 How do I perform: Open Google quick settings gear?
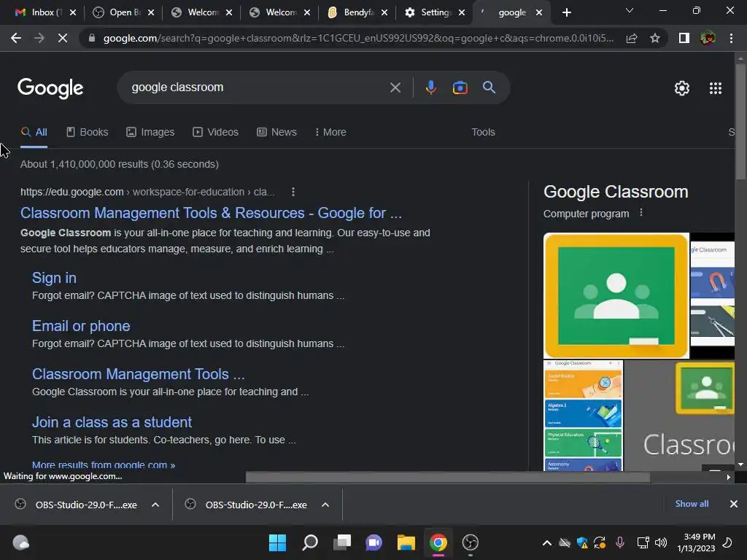(x=682, y=88)
